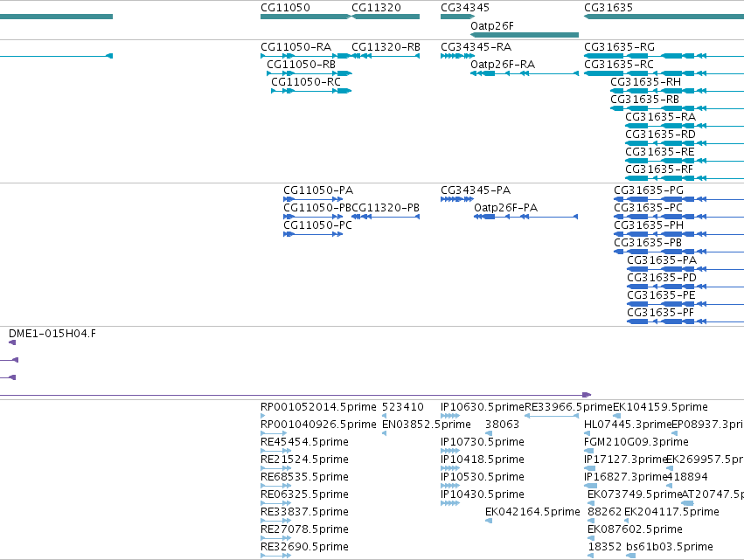Image resolution: width=744 pixels, height=560 pixels.
Task: Click transcript CG31635-RF
Action: [x=659, y=169]
